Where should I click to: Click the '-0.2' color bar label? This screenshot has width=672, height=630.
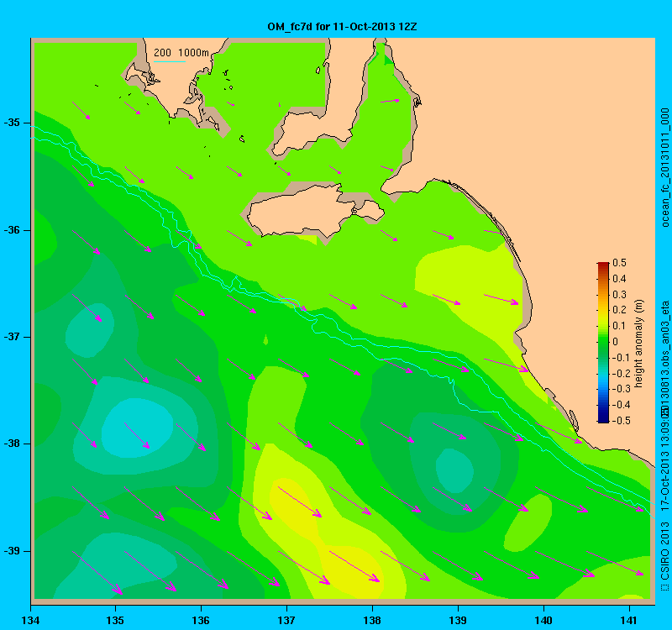point(621,373)
